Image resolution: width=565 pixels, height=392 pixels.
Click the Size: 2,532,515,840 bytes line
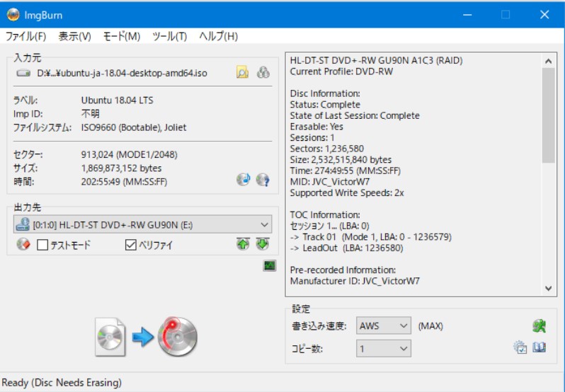341,159
